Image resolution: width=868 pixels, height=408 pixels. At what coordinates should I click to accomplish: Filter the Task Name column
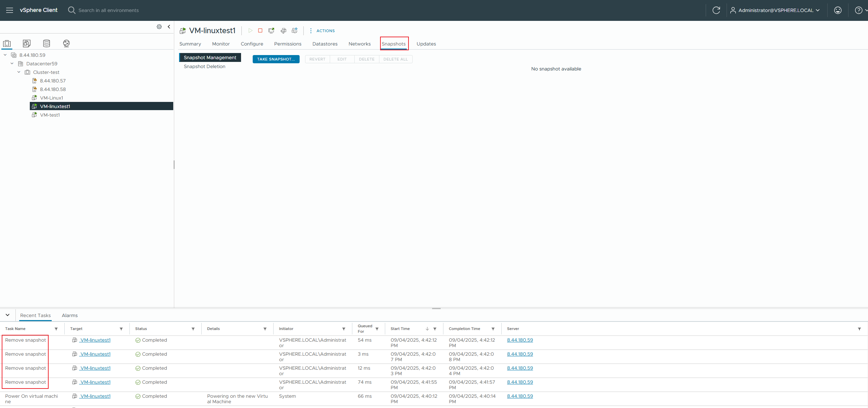(56, 329)
